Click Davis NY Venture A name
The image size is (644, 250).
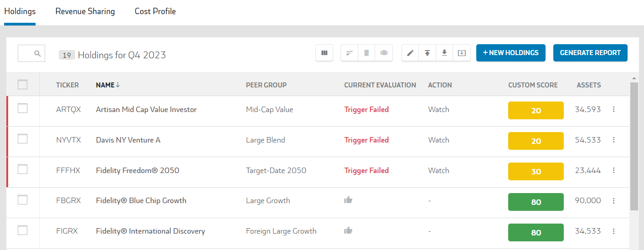click(x=128, y=140)
